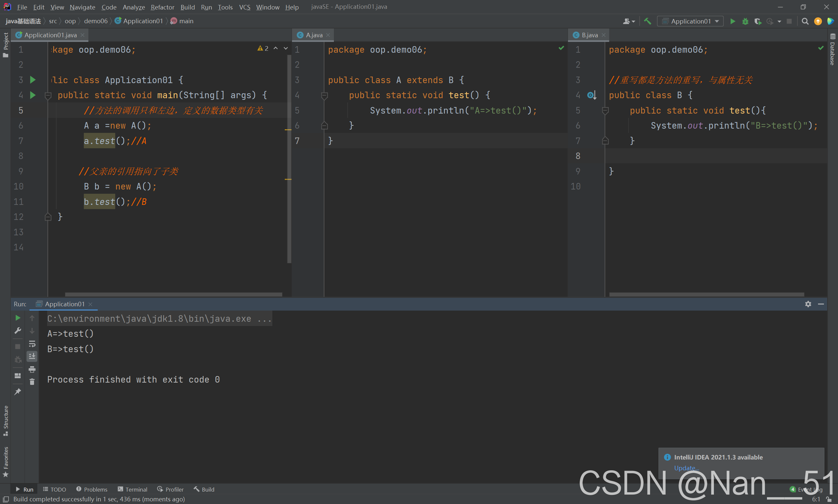Click the Update link in the IDE notification
Screen dimensions: 838x504
[x=686, y=468]
